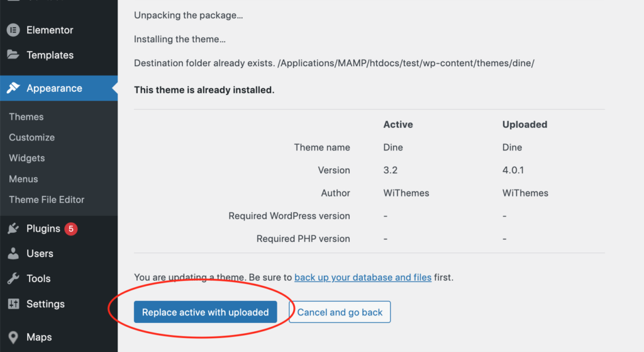Open Theme File Editor

[x=47, y=200]
